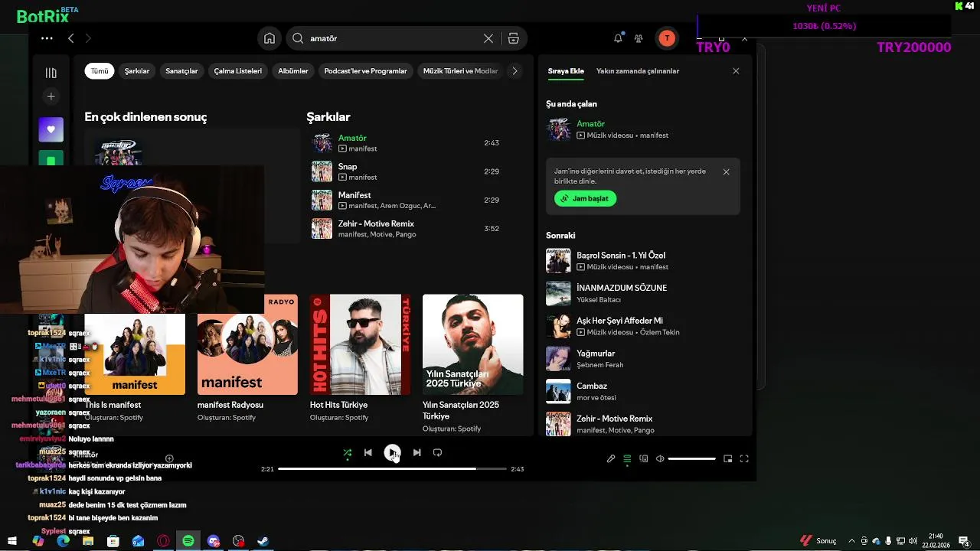Open Opera GX from the taskbar

coord(163,541)
